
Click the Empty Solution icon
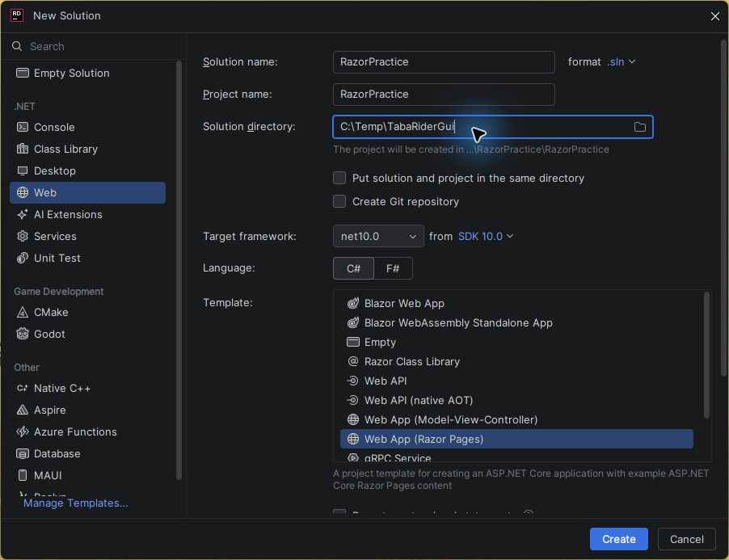[23, 73]
